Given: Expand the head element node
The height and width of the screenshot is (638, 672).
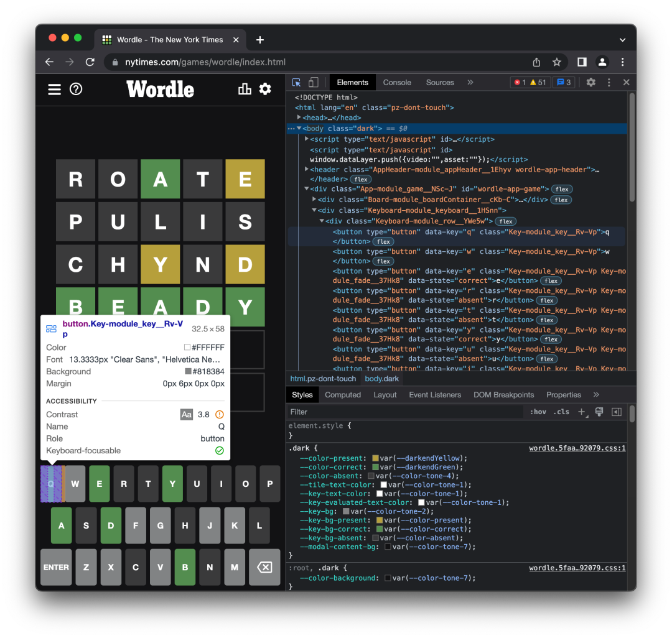Looking at the screenshot, I should click(x=299, y=118).
